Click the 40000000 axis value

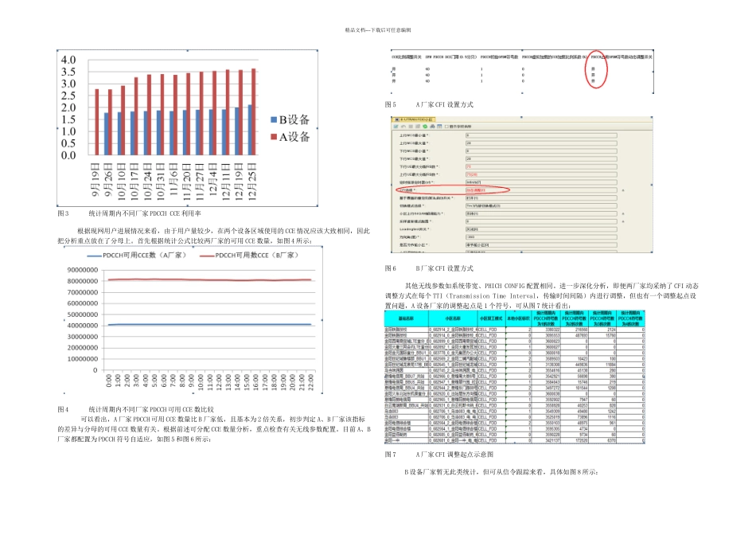pos(83,326)
